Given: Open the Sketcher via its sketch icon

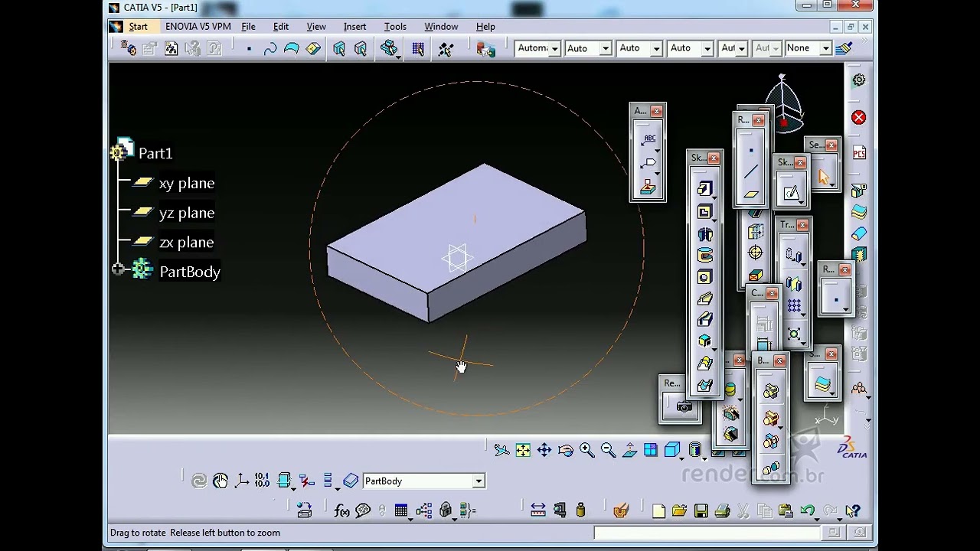Looking at the screenshot, I should coord(791,192).
